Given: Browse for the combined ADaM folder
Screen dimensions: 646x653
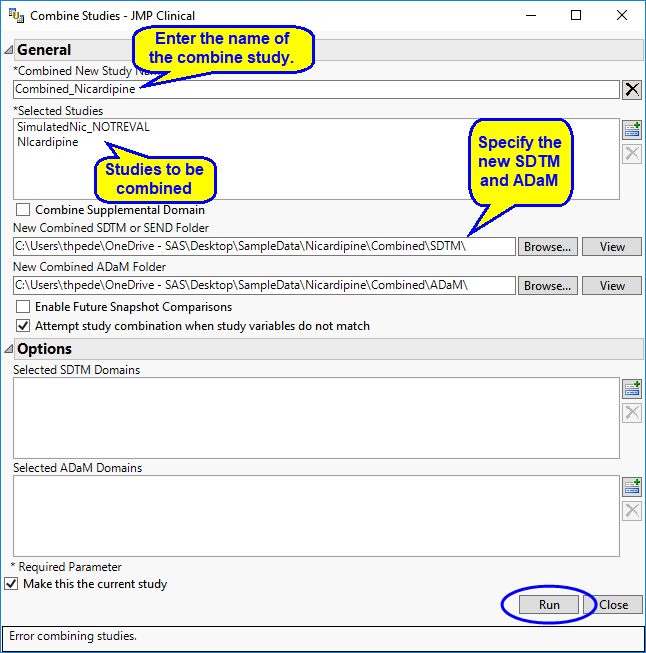Looking at the screenshot, I should (x=548, y=286).
